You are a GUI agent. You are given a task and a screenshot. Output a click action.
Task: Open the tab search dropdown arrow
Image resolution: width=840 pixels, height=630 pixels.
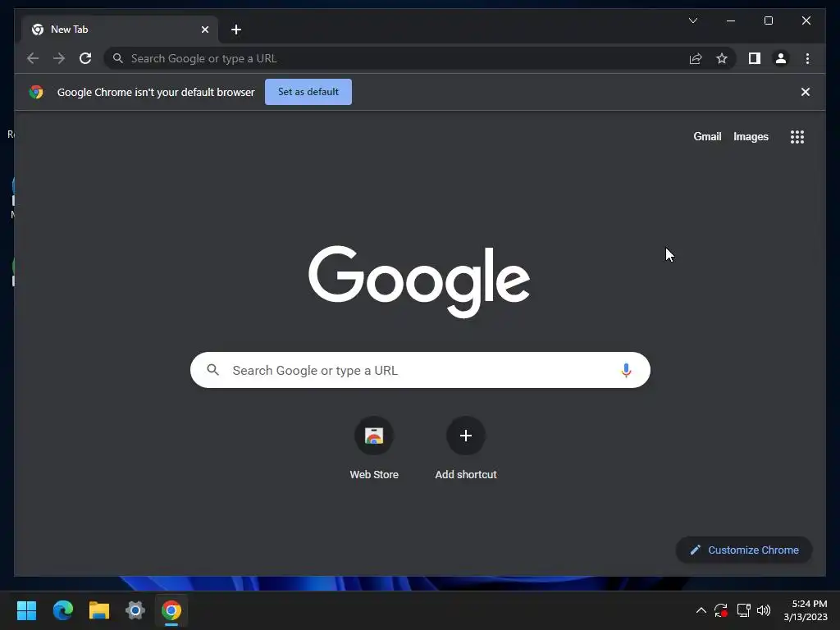[x=692, y=21]
